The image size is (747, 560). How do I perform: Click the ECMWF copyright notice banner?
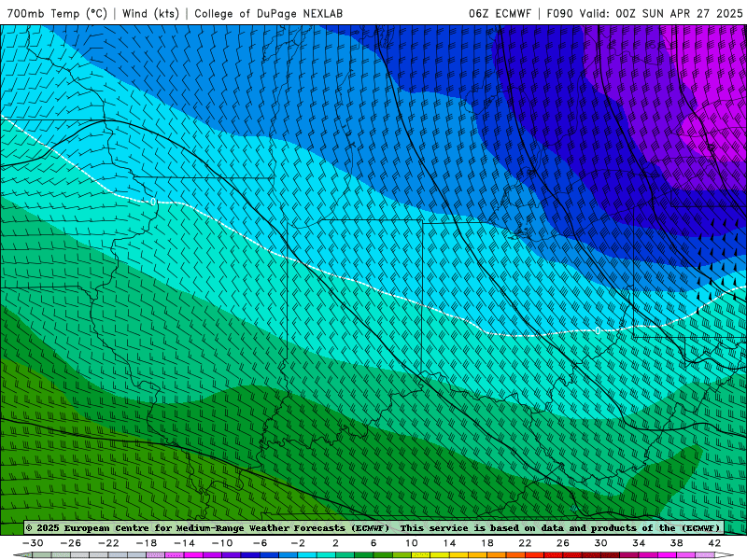pos(373,527)
